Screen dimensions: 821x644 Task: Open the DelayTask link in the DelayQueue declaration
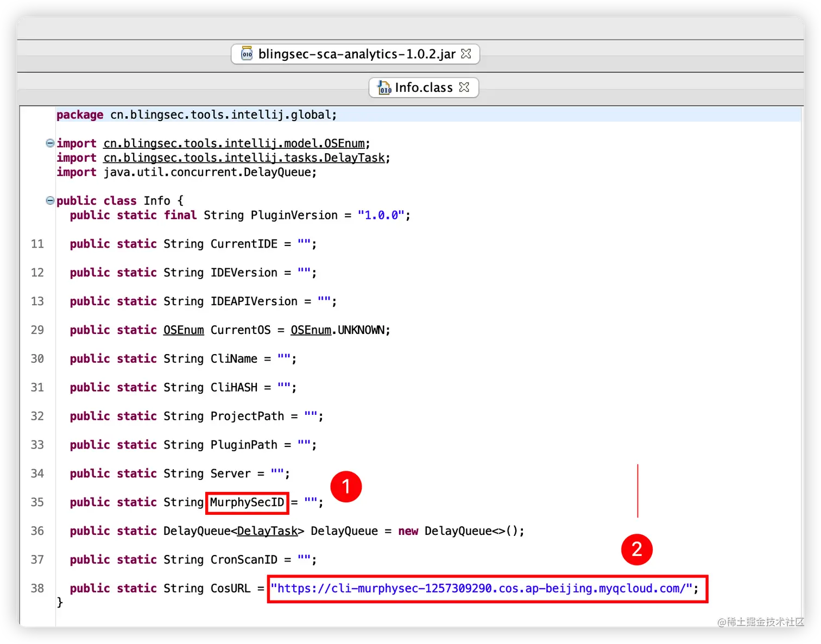pyautogui.click(x=267, y=531)
